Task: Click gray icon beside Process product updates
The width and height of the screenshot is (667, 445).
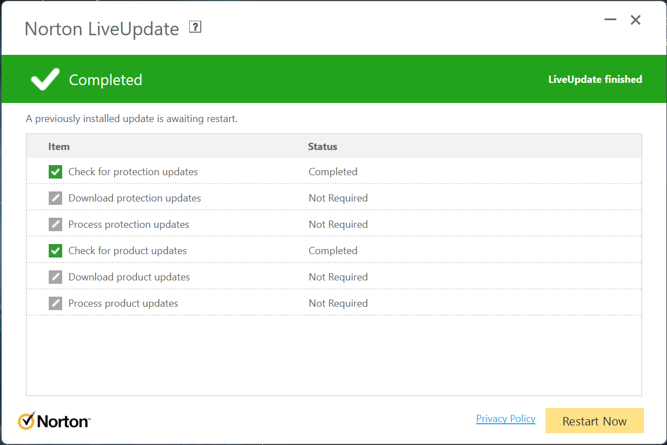Action: click(56, 303)
